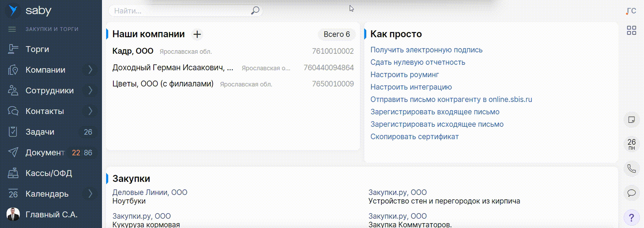
Task: Toggle the hamburger sidebar menu
Action: click(x=12, y=29)
